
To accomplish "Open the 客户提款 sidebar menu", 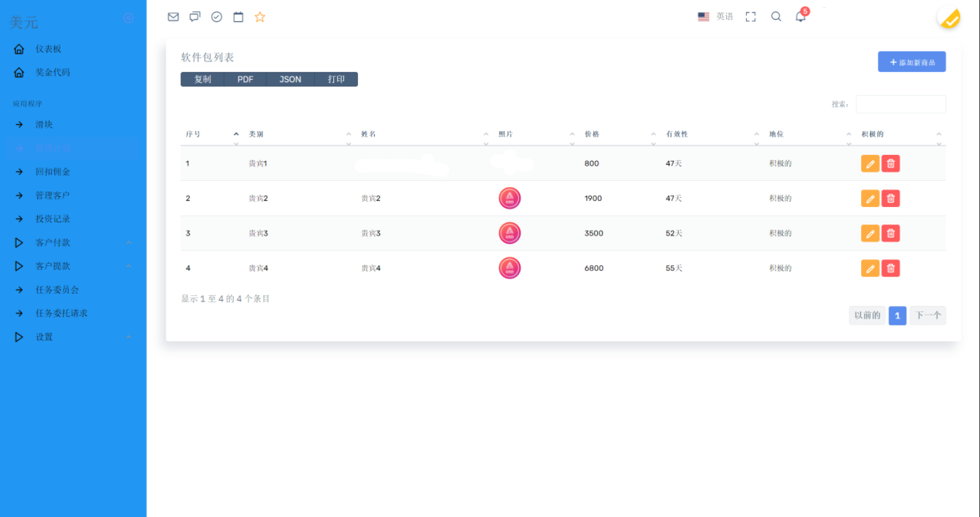I will point(53,266).
